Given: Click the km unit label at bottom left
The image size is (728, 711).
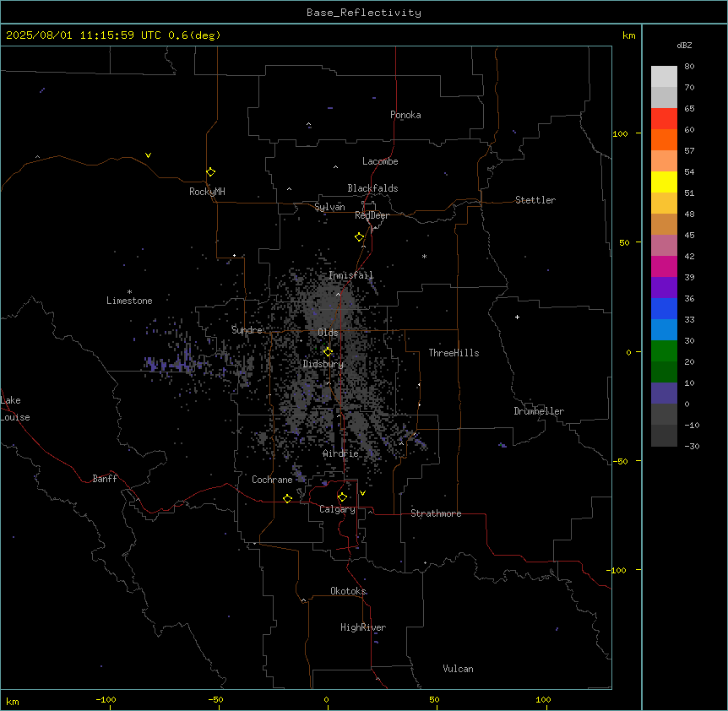Looking at the screenshot, I should (x=13, y=701).
